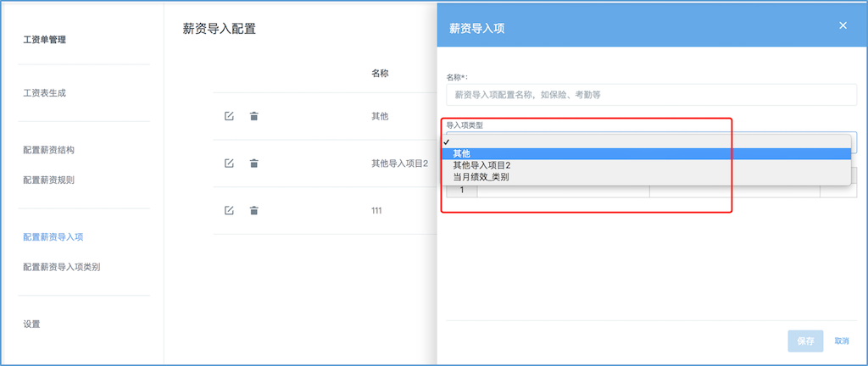Click the 取消 link
This screenshot has height=366, width=868.
point(842,341)
